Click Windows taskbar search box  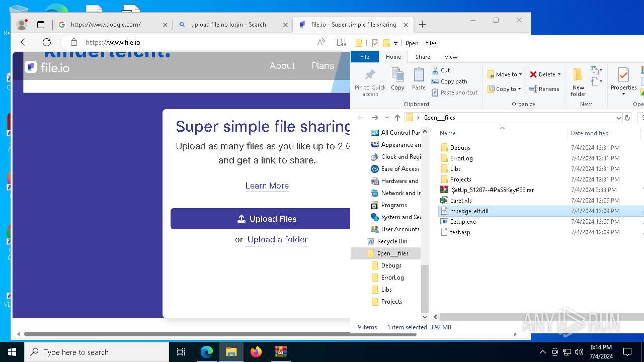pyautogui.click(x=97, y=352)
